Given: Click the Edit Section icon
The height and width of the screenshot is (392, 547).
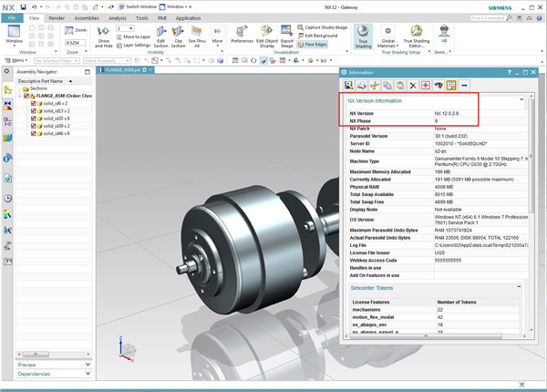Looking at the screenshot, I should click(160, 33).
